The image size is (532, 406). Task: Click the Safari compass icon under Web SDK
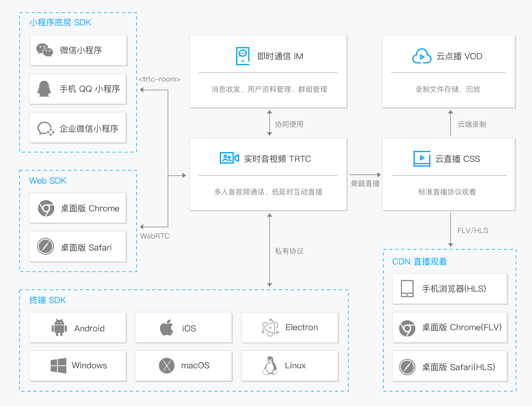(46, 246)
